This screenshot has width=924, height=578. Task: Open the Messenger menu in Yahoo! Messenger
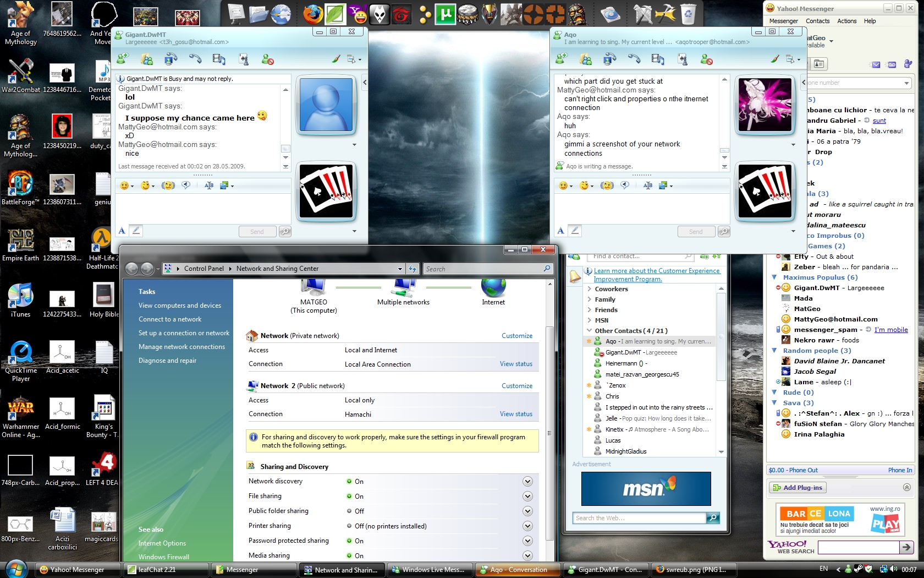point(783,21)
